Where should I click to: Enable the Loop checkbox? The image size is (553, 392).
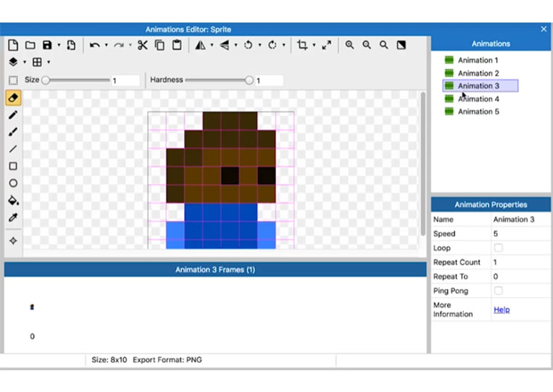point(499,248)
